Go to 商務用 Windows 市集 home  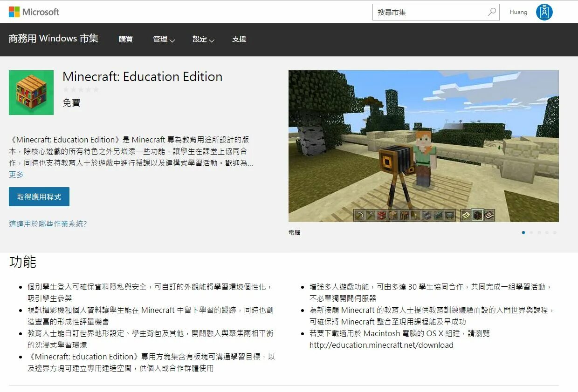point(54,39)
